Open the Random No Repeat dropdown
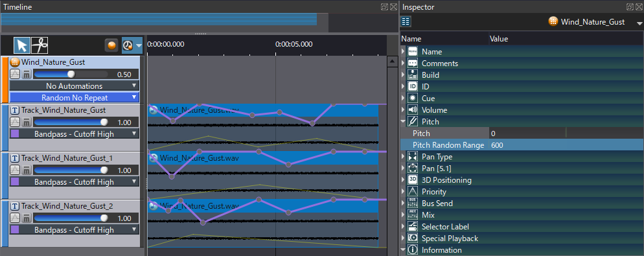Screen dimensions: 644x256 [75, 97]
